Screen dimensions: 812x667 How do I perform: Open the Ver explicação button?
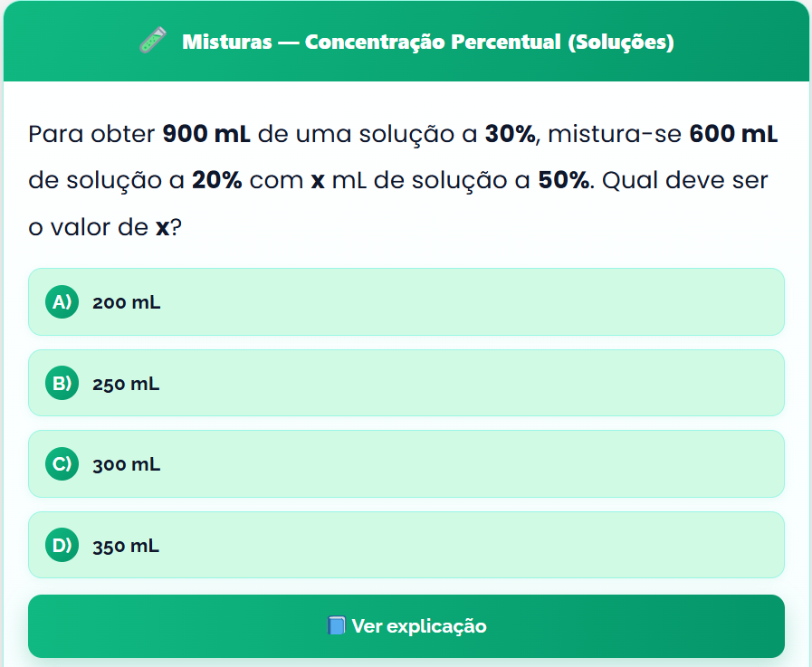[x=406, y=626]
